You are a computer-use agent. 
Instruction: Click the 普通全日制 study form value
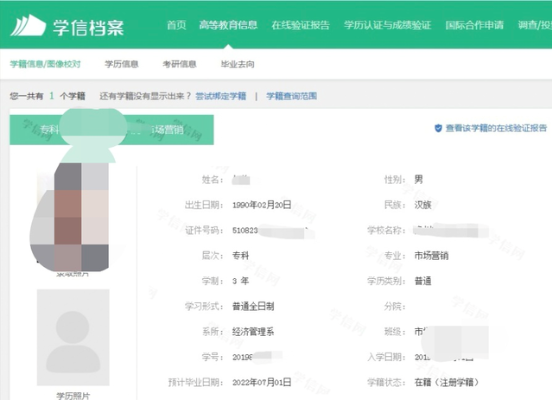click(x=253, y=306)
